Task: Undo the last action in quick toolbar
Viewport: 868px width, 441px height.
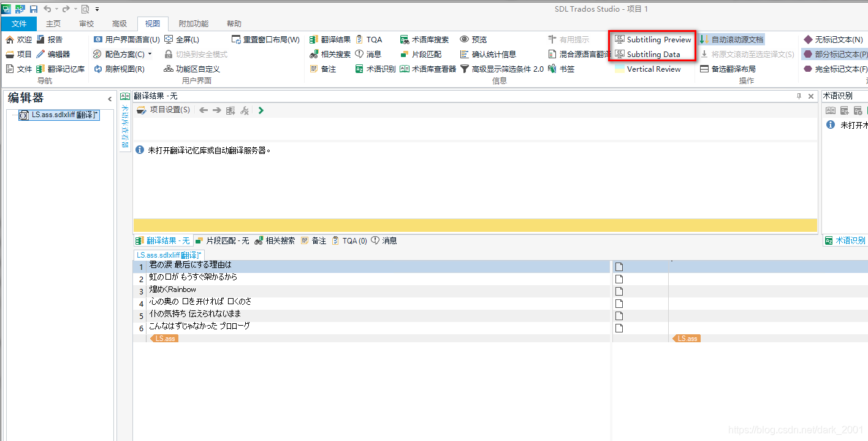Action: [x=47, y=9]
